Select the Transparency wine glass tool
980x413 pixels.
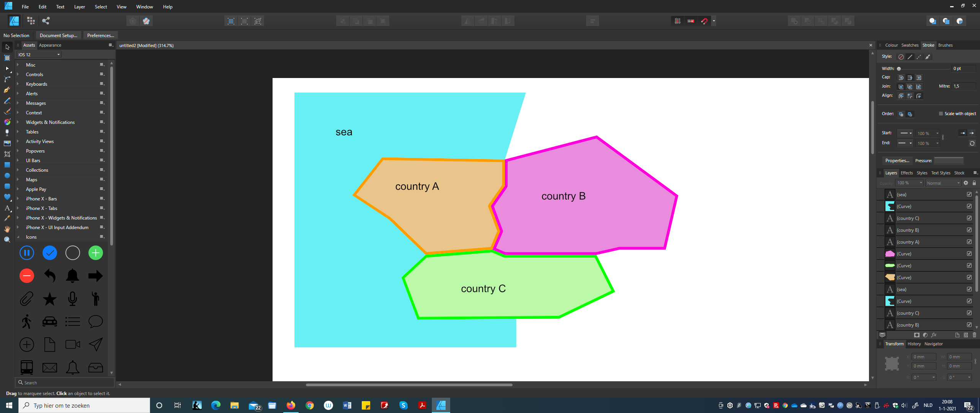7,133
